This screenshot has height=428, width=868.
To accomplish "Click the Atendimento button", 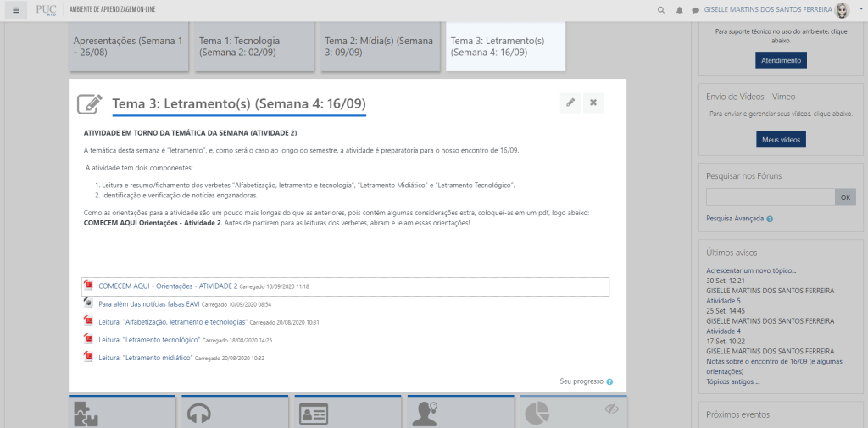I will tap(781, 60).
